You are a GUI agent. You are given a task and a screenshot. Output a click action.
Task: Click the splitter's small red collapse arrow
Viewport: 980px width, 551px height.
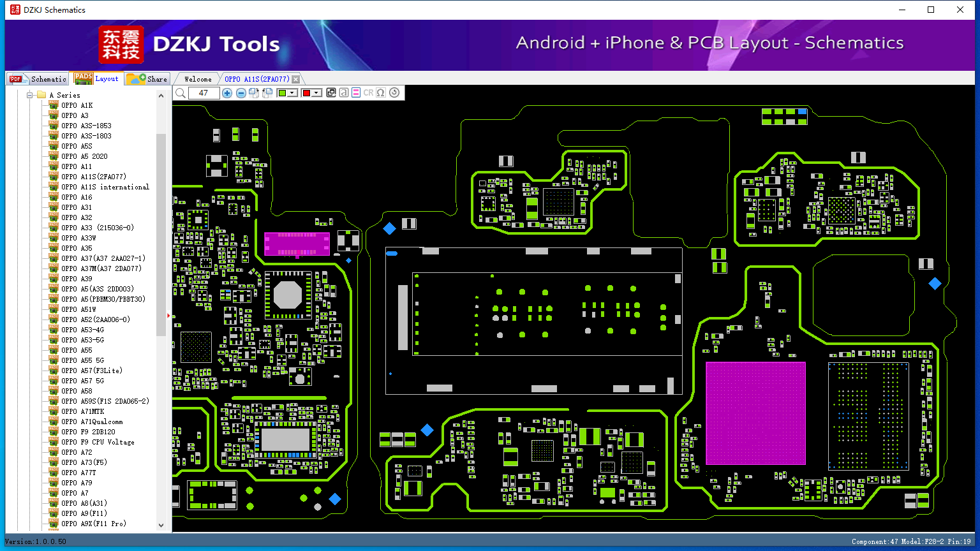pyautogui.click(x=168, y=316)
